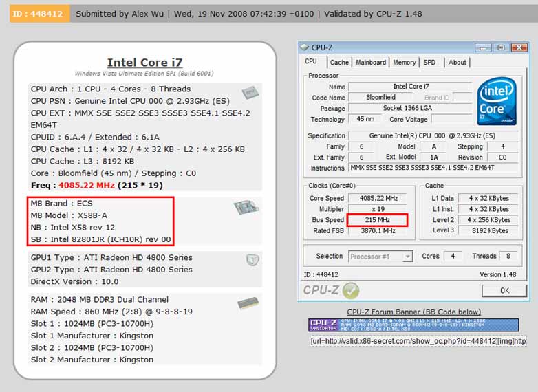Click the green validation checkmark icon
The width and height of the screenshot is (538, 392).
[351, 290]
